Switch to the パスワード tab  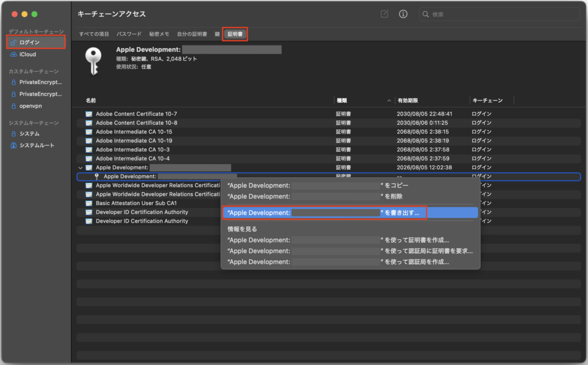click(x=129, y=34)
